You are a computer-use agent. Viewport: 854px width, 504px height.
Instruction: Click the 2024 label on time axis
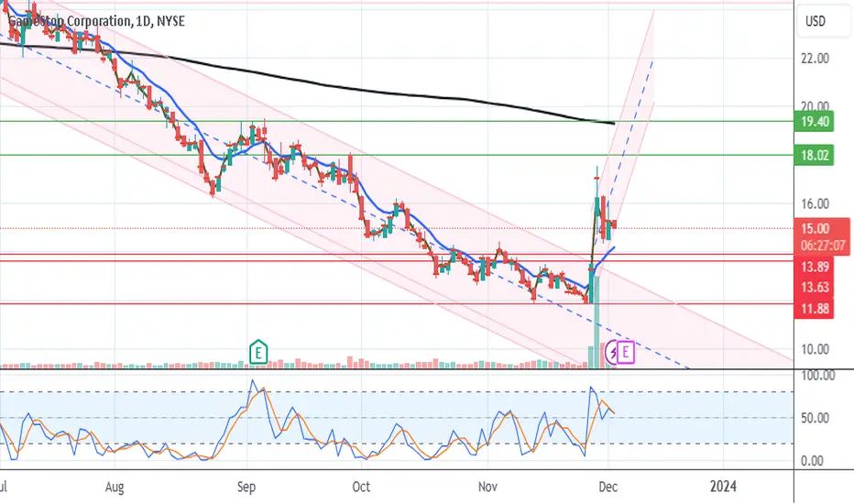(723, 486)
